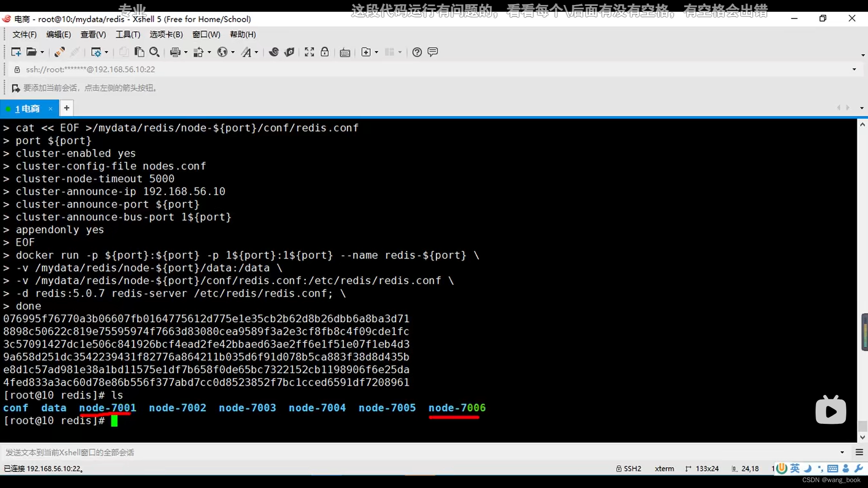Click the terminal scrollbar up arrow
868x488 pixels.
[x=863, y=125]
